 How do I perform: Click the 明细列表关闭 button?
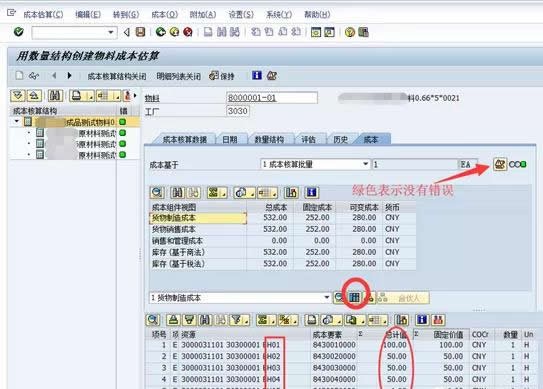click(179, 76)
